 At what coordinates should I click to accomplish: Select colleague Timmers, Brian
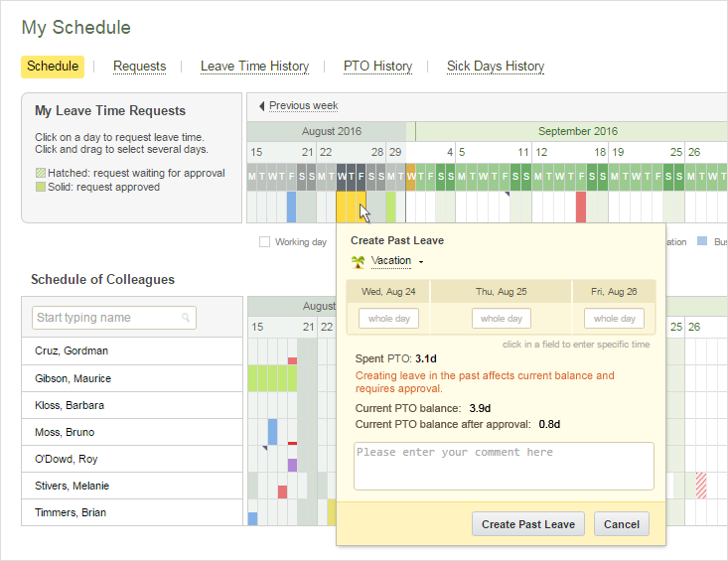[x=132, y=512]
